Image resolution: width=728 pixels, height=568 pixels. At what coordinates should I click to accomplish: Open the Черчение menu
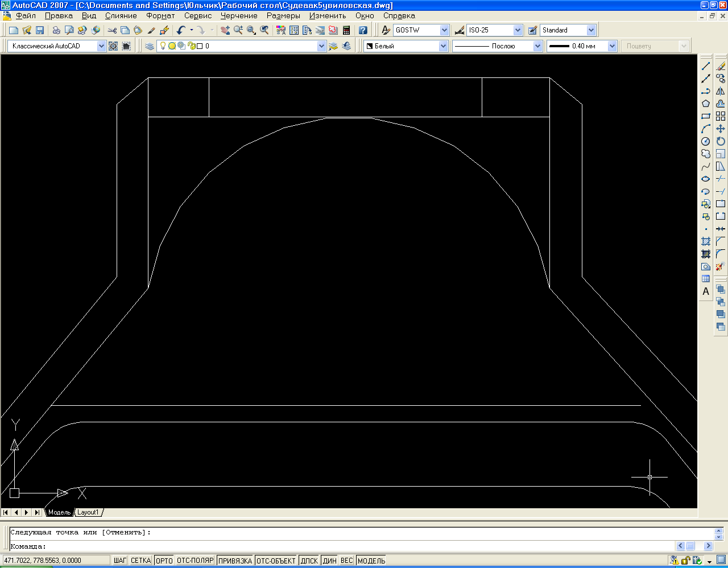point(239,16)
